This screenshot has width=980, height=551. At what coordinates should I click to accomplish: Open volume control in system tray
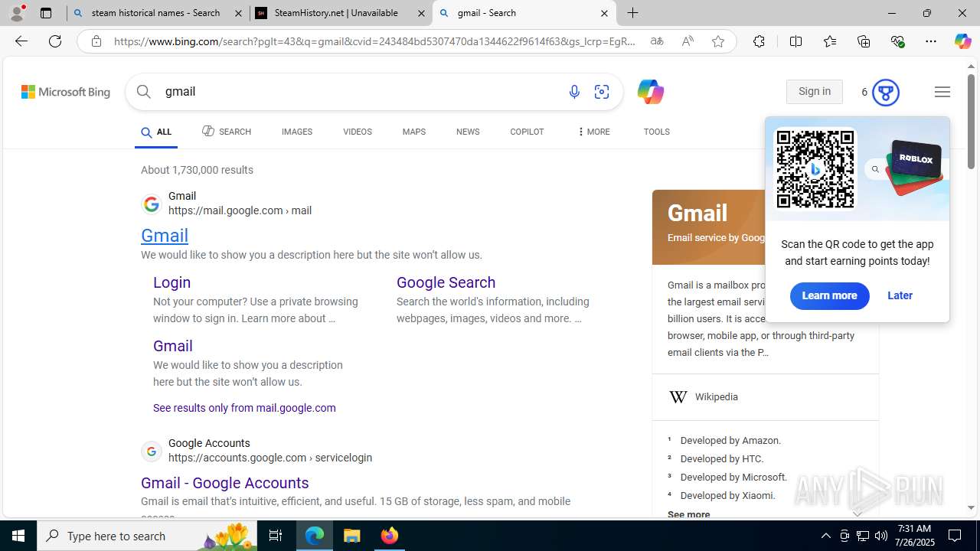pyautogui.click(x=881, y=536)
